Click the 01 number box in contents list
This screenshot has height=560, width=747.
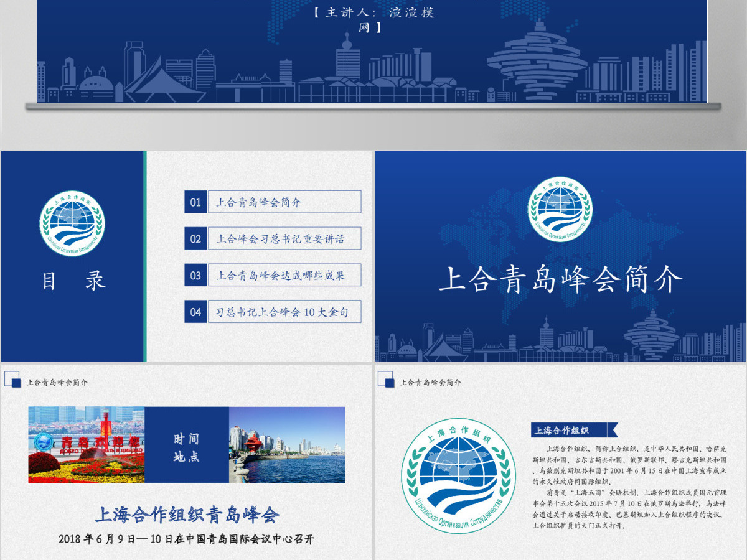click(195, 202)
